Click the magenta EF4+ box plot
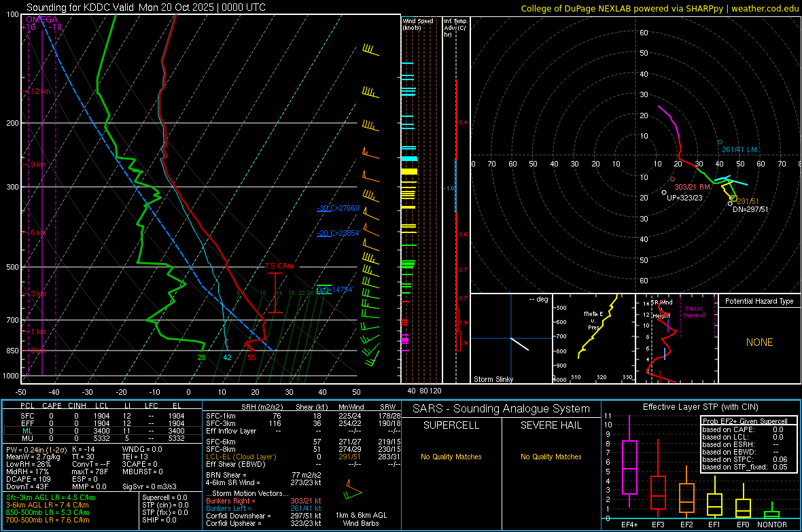 coord(629,461)
